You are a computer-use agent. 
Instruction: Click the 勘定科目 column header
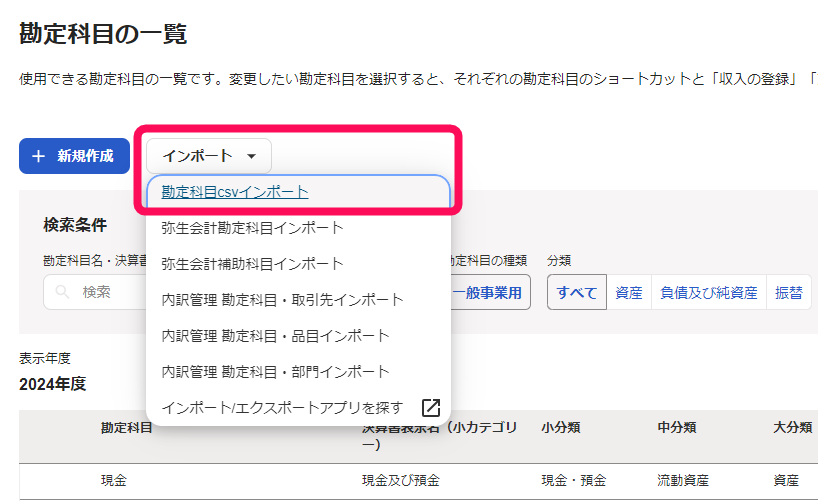127,427
